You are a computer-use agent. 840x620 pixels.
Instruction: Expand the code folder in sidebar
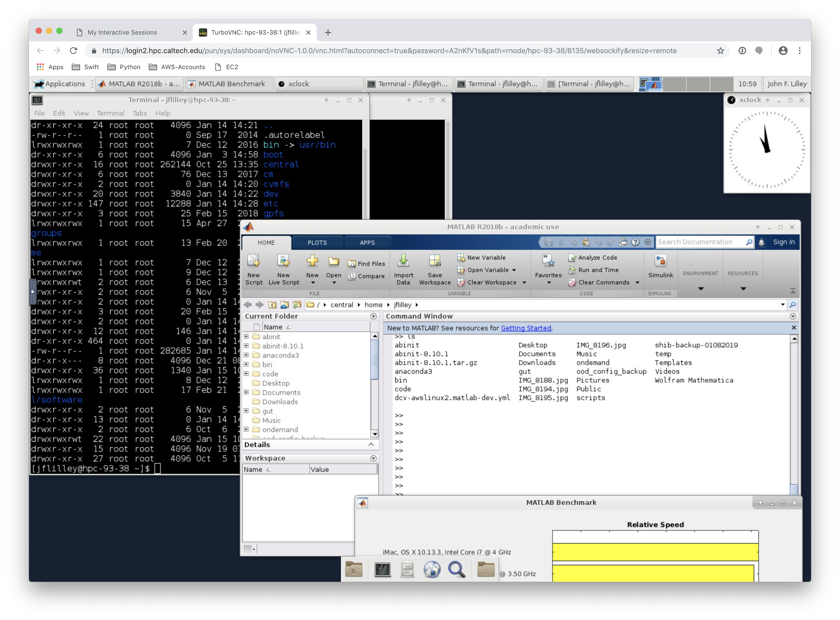coord(246,373)
